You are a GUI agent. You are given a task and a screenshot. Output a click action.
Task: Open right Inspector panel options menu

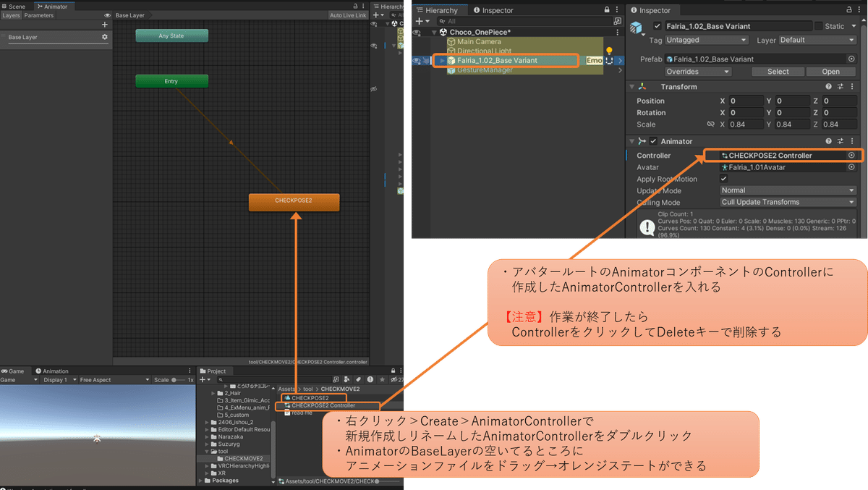click(x=861, y=10)
